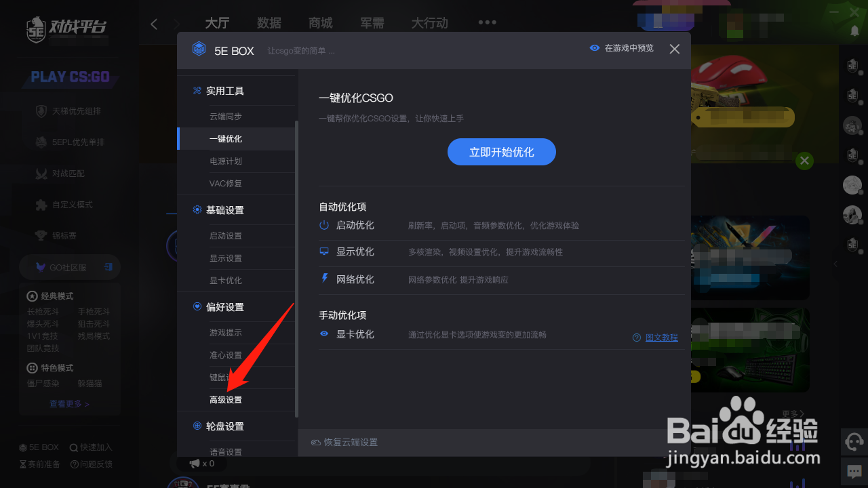Dismiss banner with green X icon
Viewport: 868px width, 488px height.
click(x=804, y=161)
